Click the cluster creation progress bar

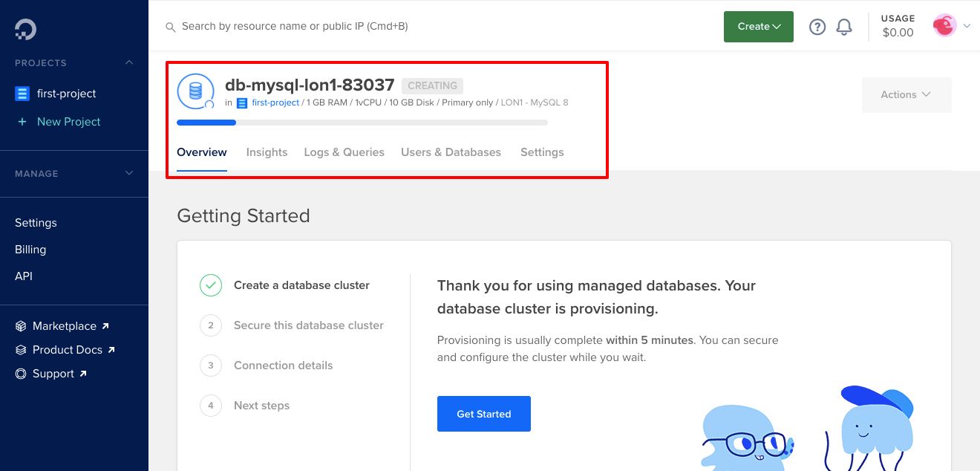pyautogui.click(x=362, y=123)
